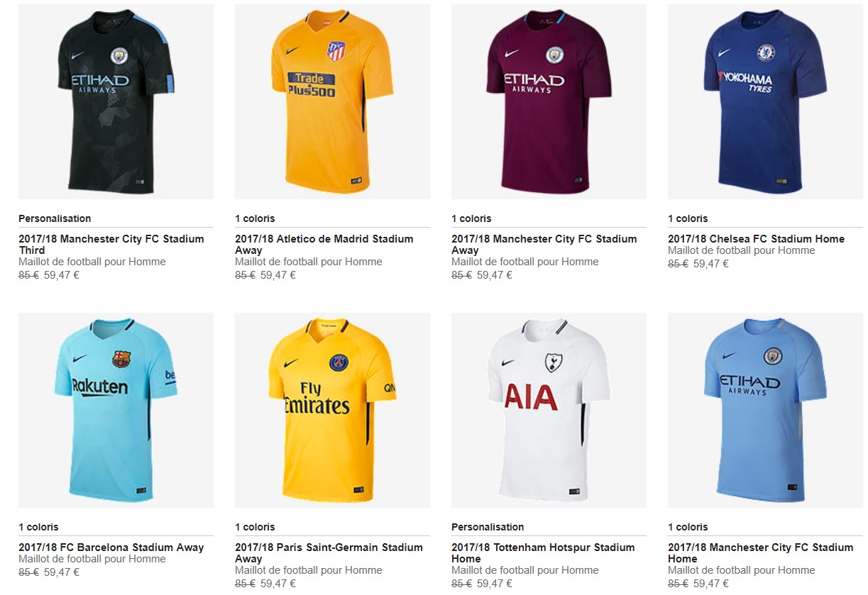This screenshot has height=595, width=868.
Task: Open the yellow Atletico de Madrid jersey image
Action: click(x=332, y=101)
